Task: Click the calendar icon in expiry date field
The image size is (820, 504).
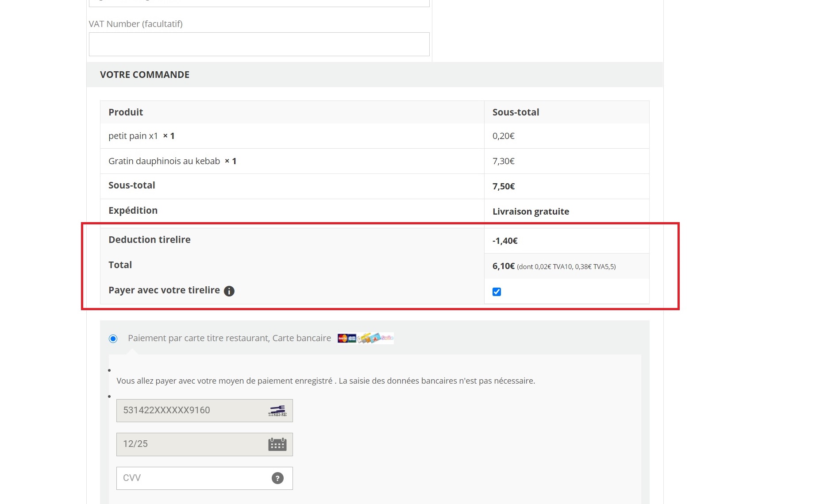Action: tap(277, 444)
